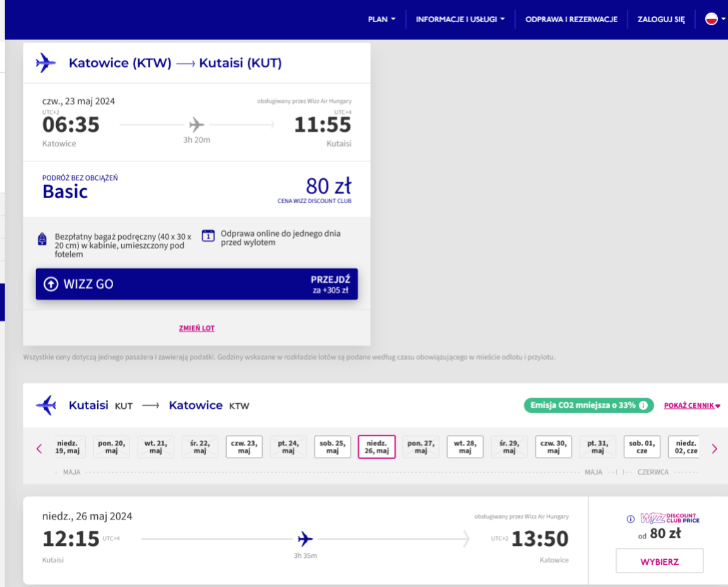Viewport: 728px width, 587px height.
Task: Click the Basic fare heading
Action: coord(65,192)
